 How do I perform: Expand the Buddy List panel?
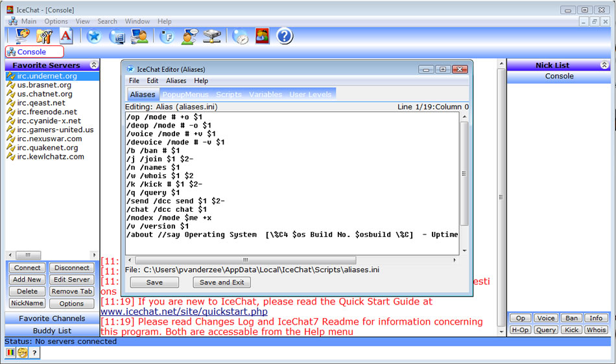52,330
